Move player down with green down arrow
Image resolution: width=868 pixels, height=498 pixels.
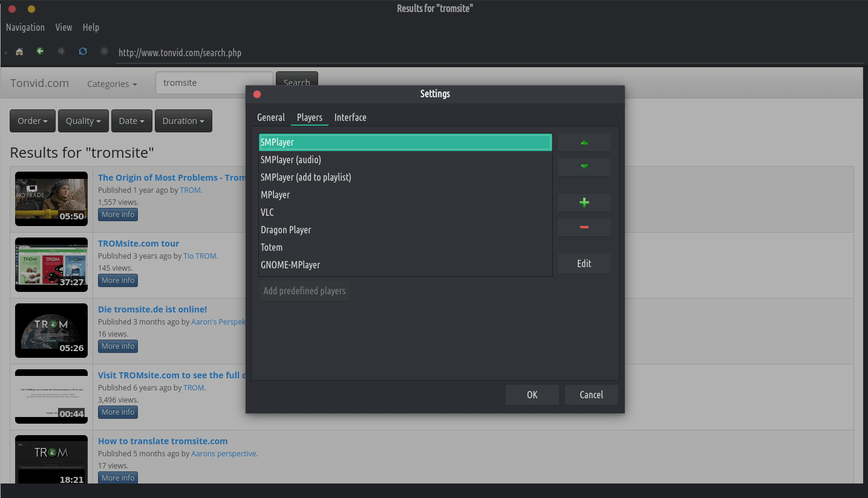point(584,167)
